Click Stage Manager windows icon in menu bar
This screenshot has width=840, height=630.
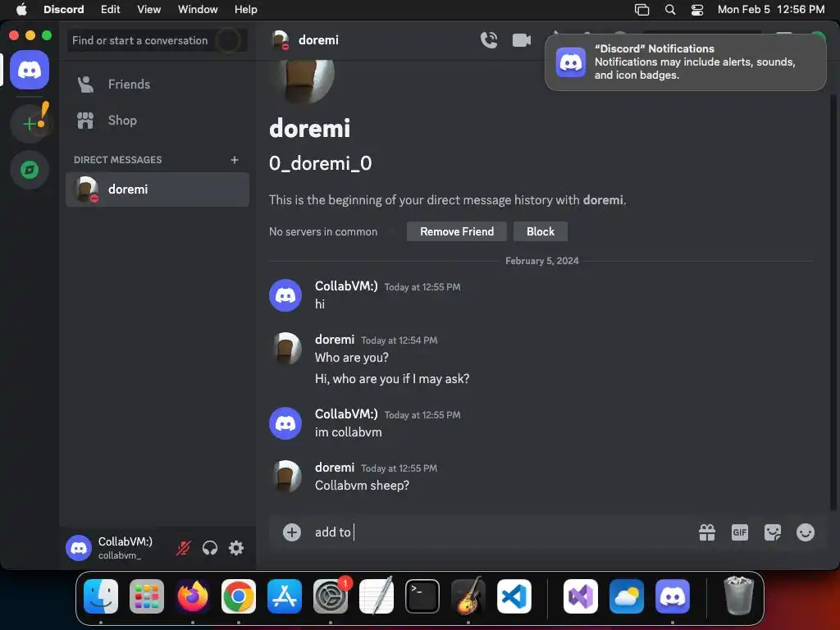point(641,10)
